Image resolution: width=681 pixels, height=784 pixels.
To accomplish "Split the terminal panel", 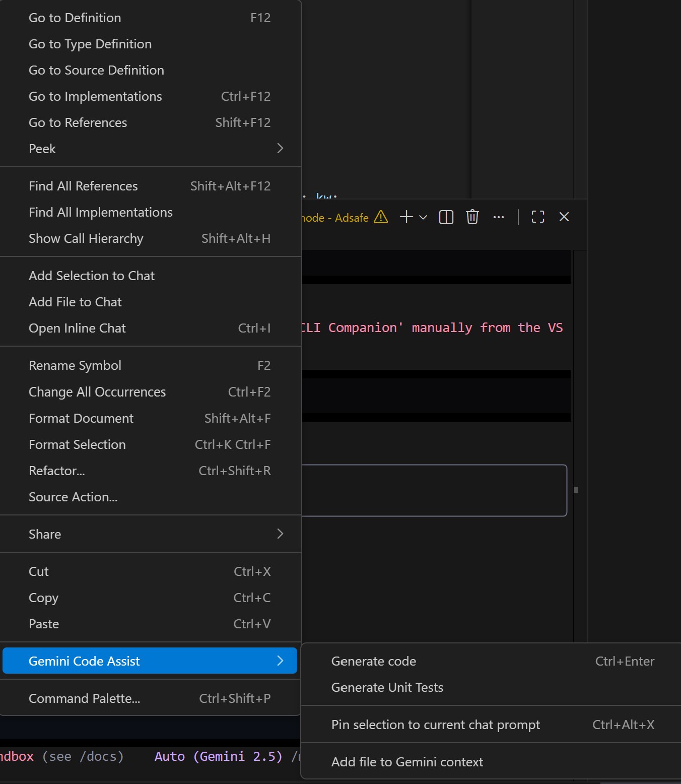I will click(446, 217).
